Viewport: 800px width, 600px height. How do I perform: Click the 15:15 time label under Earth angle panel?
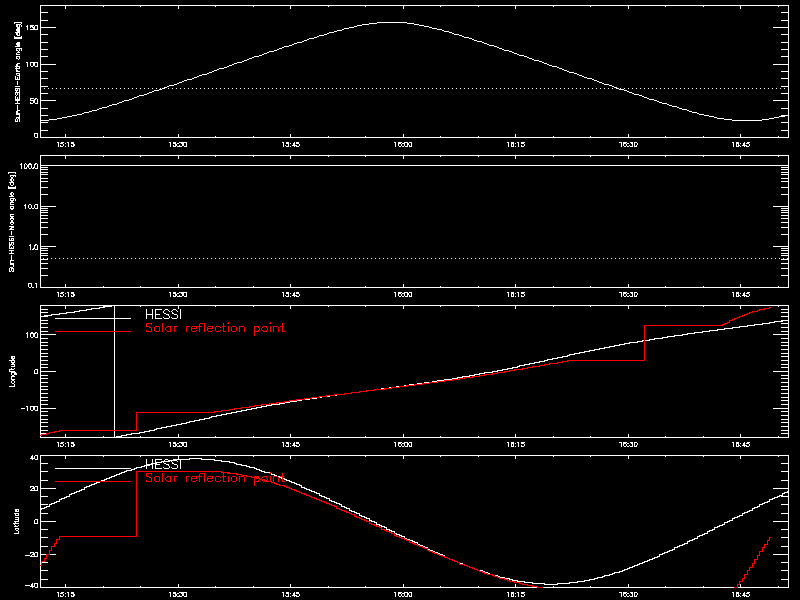65,145
